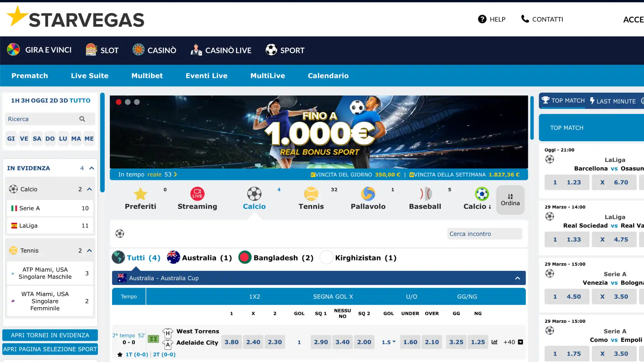Show the second banner slide dot
This screenshot has height=362, width=644.
click(128, 102)
